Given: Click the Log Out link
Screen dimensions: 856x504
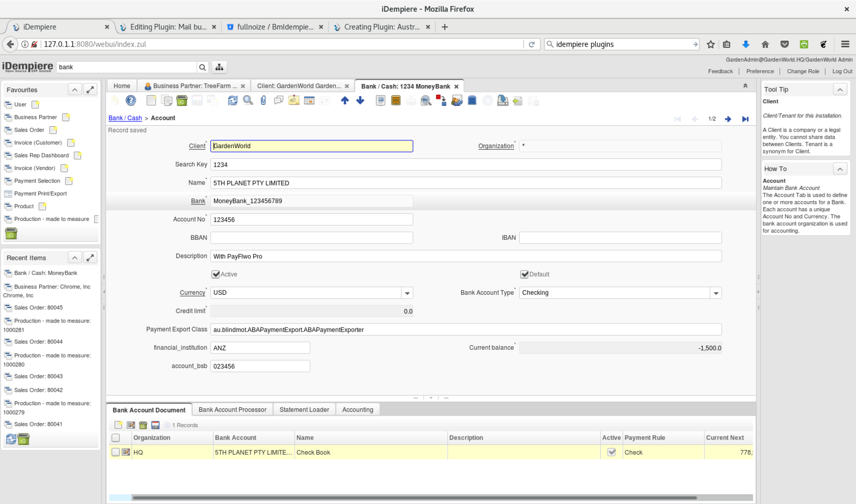Looking at the screenshot, I should (842, 71).
